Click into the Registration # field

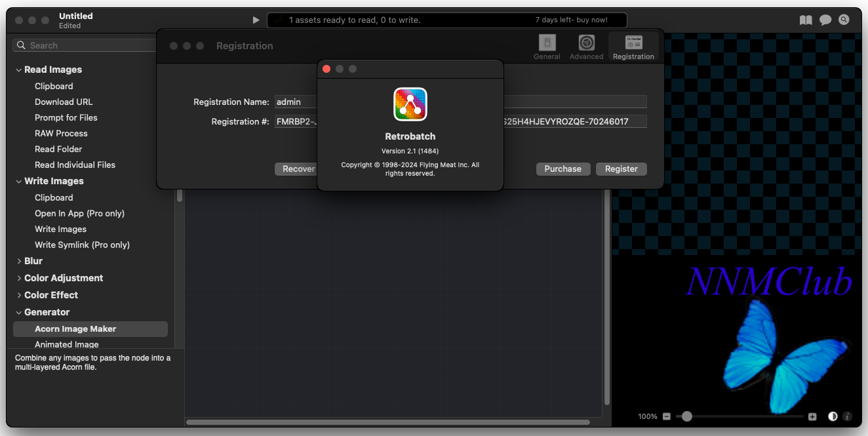tap(460, 121)
